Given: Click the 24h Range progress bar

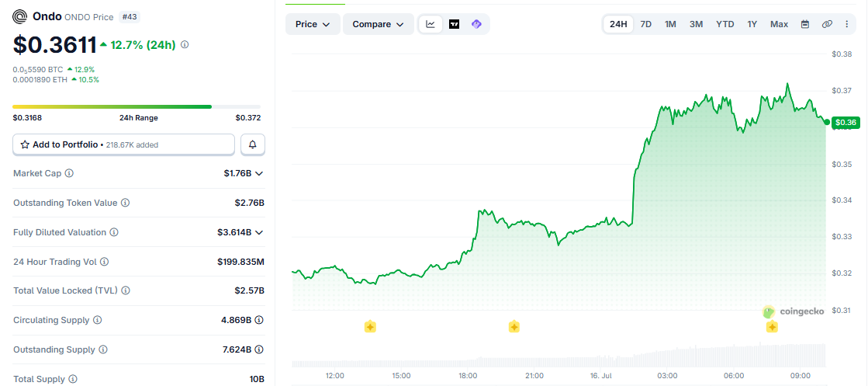Looking at the screenshot, I should pos(137,106).
